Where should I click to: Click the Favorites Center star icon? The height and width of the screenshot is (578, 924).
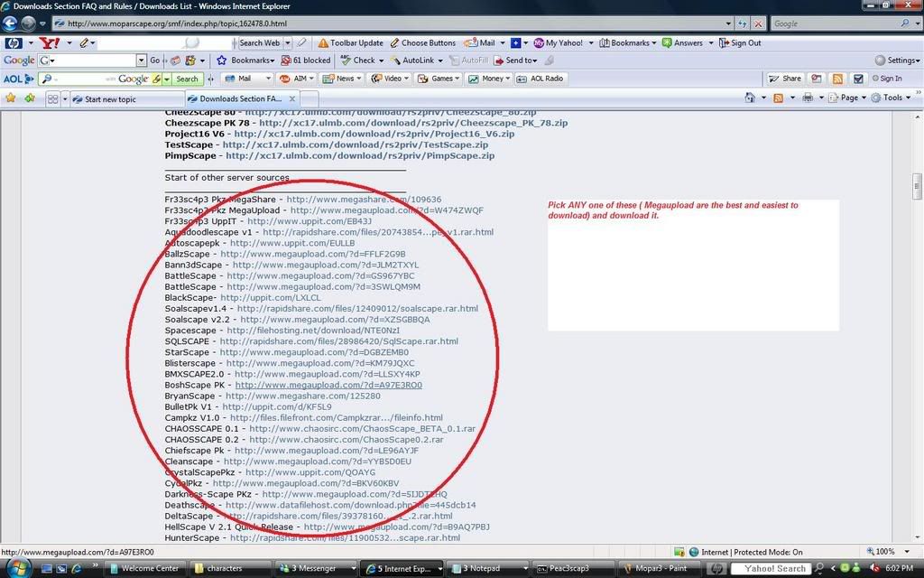(x=10, y=98)
